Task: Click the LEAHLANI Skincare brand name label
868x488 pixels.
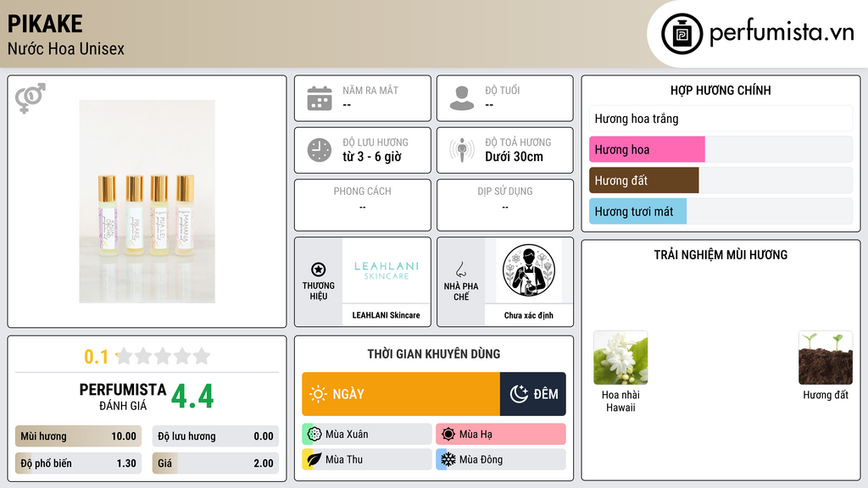Action: pyautogui.click(x=386, y=315)
